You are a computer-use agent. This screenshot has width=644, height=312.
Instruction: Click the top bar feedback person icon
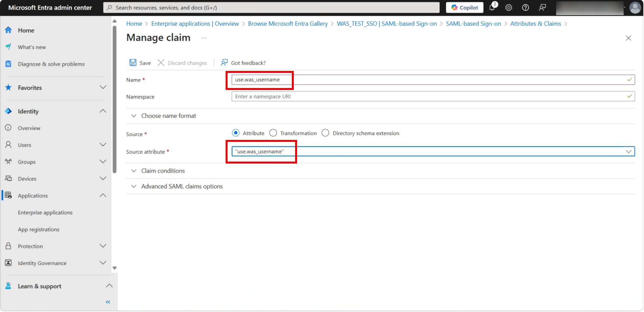click(x=542, y=8)
